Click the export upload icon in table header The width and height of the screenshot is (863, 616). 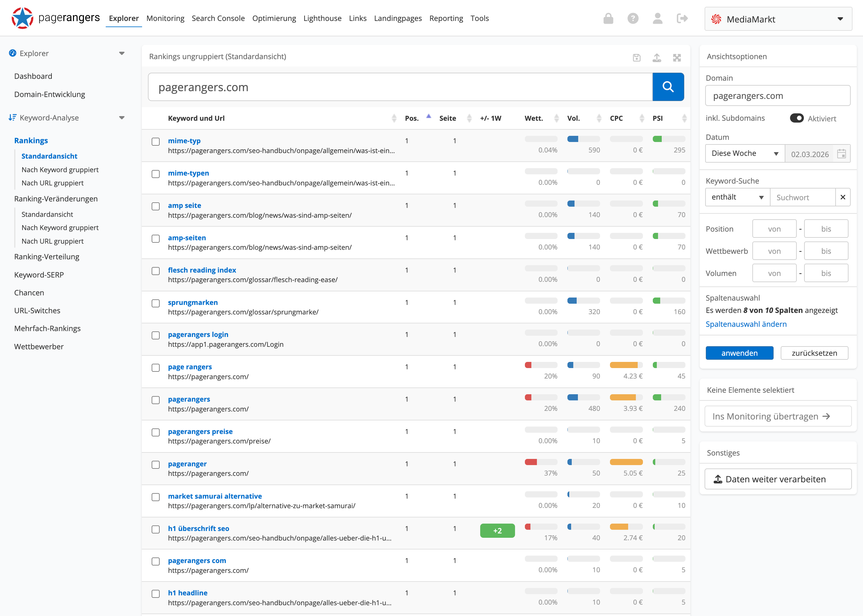(x=656, y=58)
